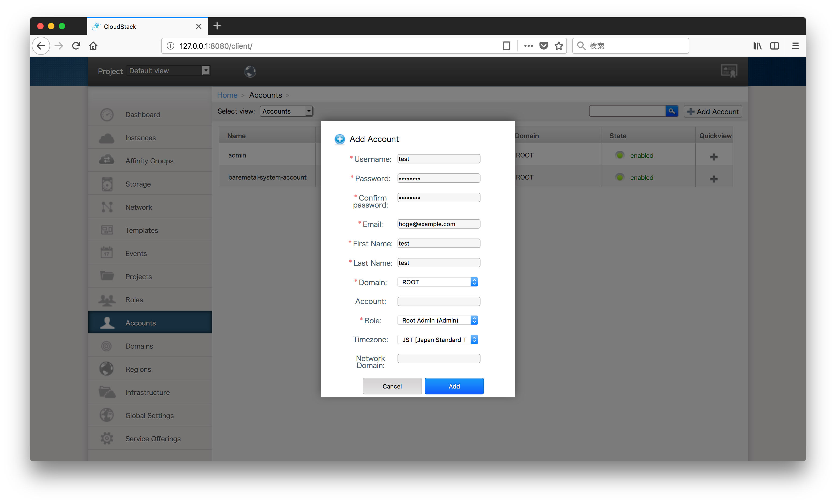Expand the Timezone dropdown
The image size is (836, 504).
[438, 339]
